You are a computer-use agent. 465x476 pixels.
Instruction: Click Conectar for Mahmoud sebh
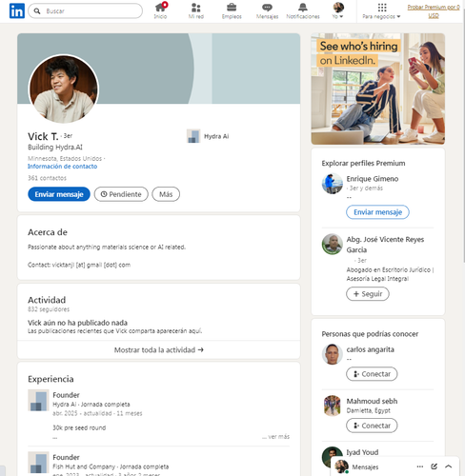point(372,426)
